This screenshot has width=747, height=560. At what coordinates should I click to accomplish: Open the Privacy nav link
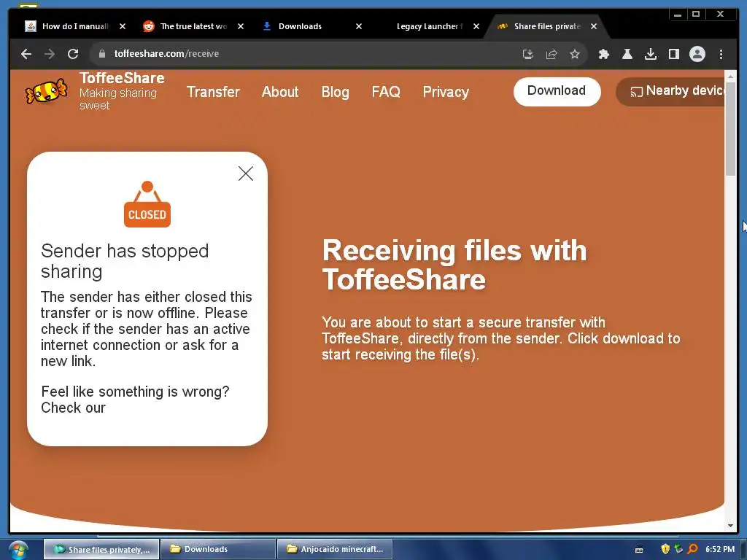(x=446, y=91)
